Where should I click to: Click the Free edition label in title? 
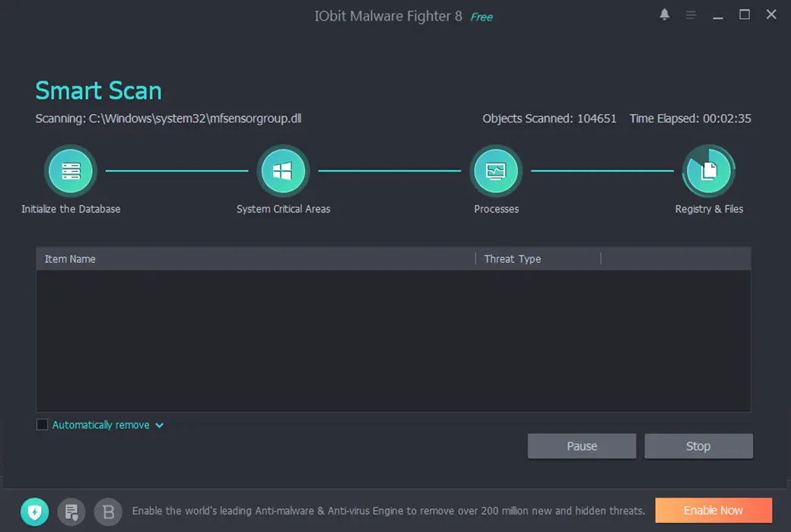[x=481, y=17]
